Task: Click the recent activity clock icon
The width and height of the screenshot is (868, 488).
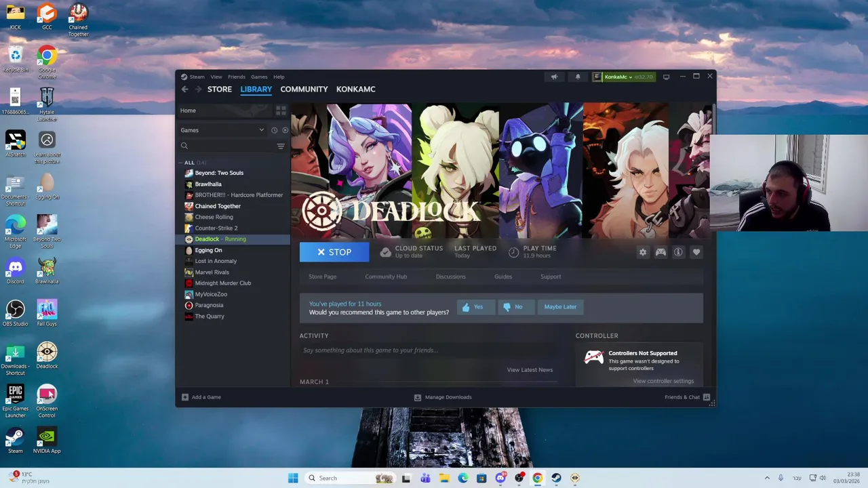Action: (x=274, y=130)
